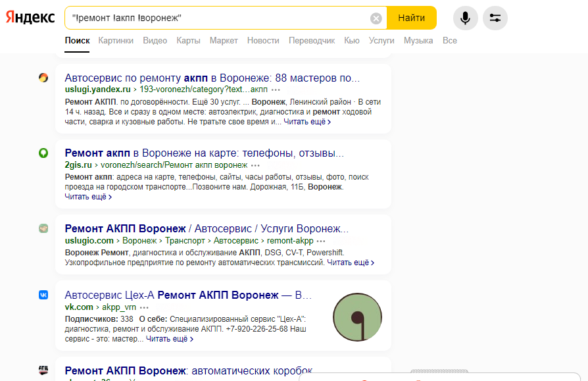
Task: Click the 2gis voronezh/search breadcrumb path
Action: point(174,165)
